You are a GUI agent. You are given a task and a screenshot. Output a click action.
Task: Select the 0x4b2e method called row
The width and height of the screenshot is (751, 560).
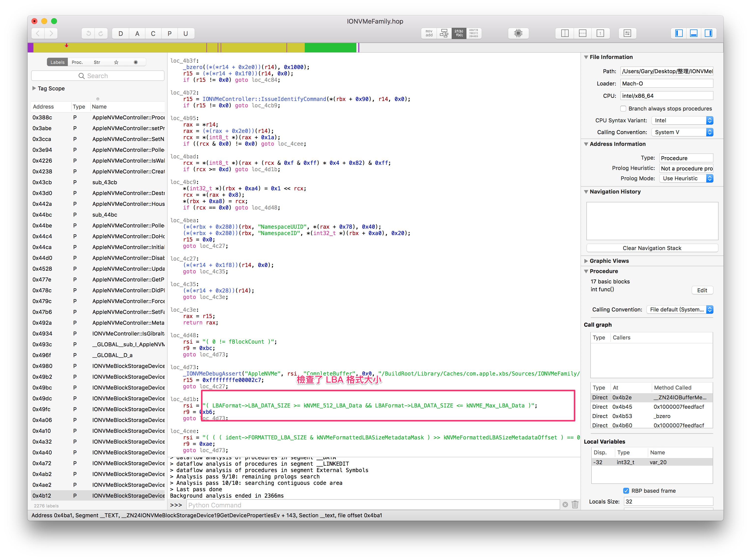651,397
